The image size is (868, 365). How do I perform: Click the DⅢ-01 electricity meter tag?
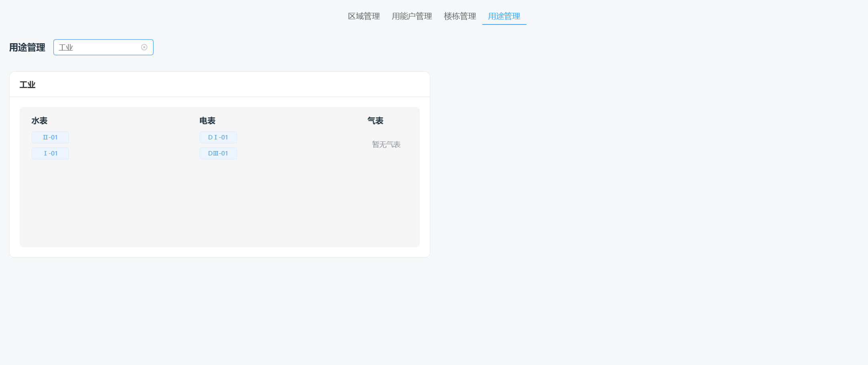[218, 153]
